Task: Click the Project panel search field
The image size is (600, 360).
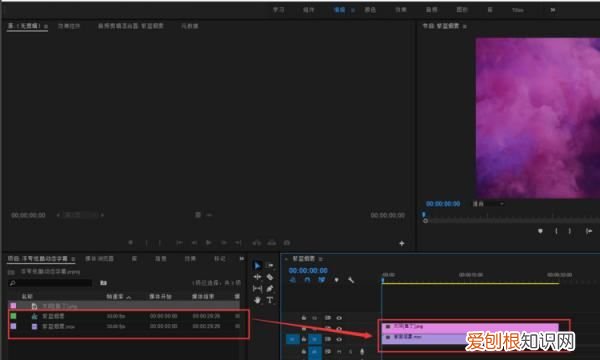Action: click(50, 283)
